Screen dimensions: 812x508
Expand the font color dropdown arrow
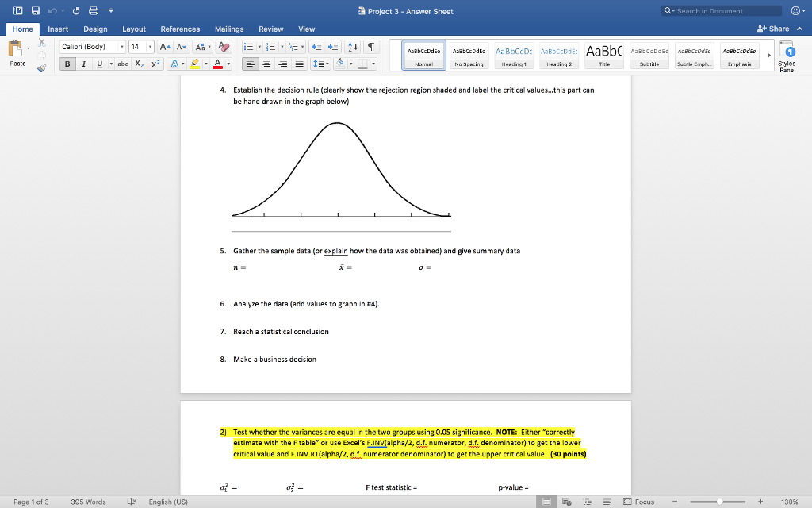point(228,63)
